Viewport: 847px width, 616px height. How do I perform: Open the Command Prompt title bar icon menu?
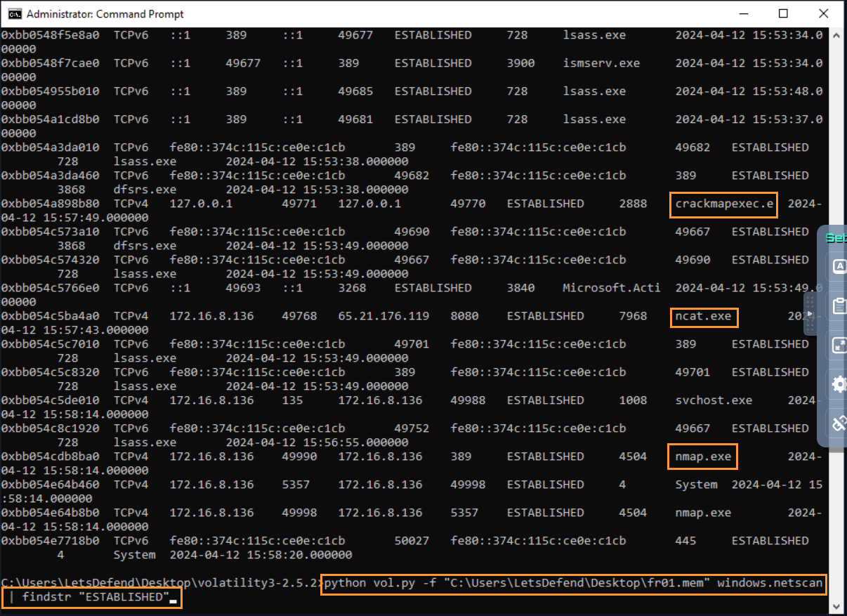(x=15, y=13)
